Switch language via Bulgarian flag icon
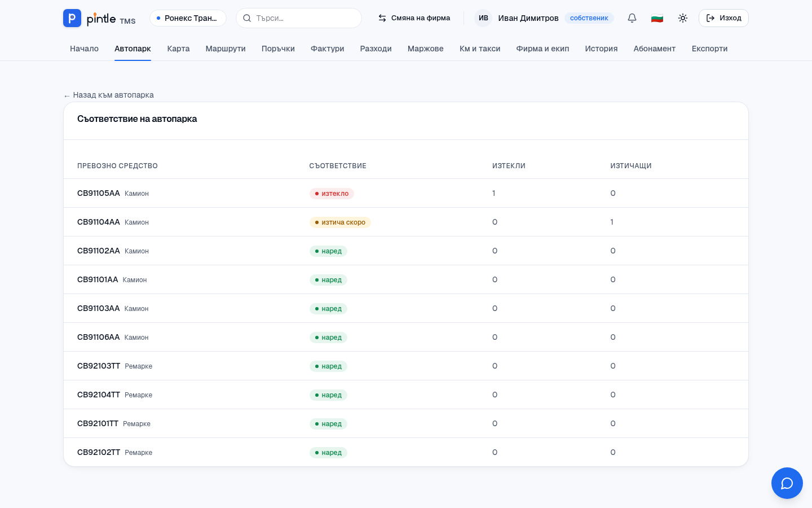This screenshot has height=508, width=812. pos(657,18)
